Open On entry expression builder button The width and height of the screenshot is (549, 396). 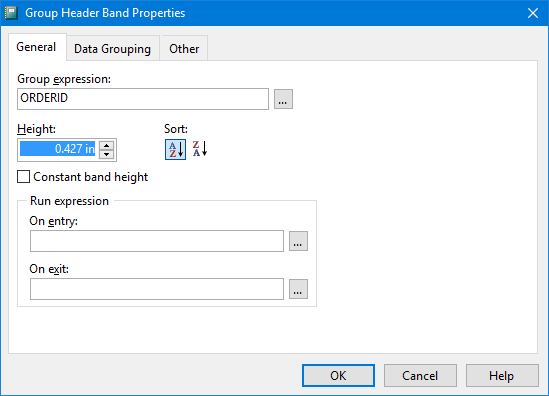tap(298, 241)
